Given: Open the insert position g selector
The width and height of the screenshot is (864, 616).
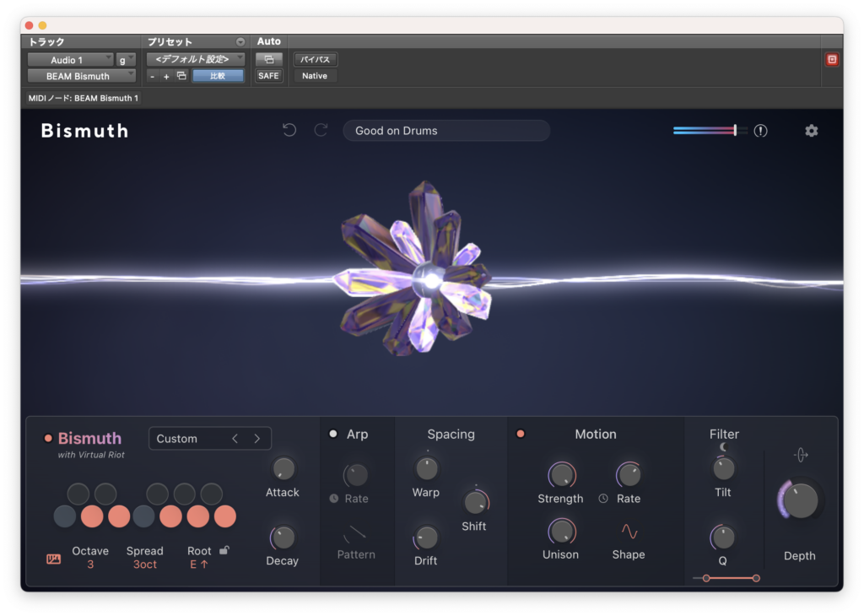Looking at the screenshot, I should [126, 60].
